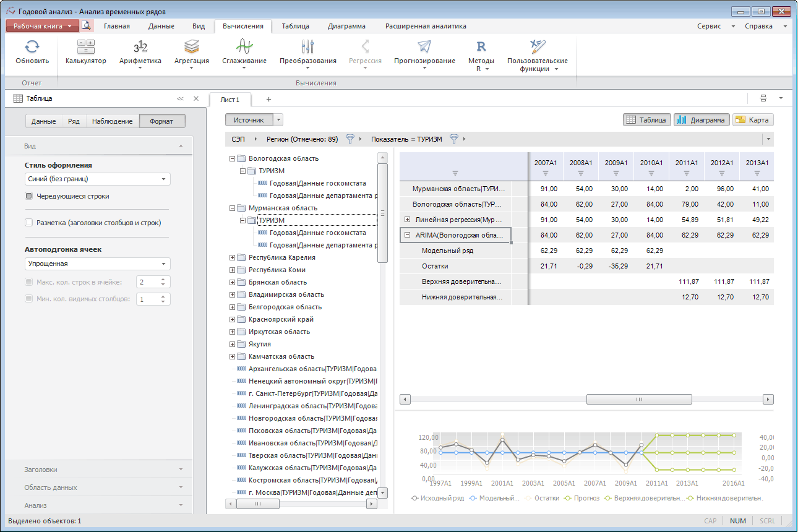Open the Арифметика calculations icon
This screenshot has height=532, width=798.
click(x=140, y=47)
